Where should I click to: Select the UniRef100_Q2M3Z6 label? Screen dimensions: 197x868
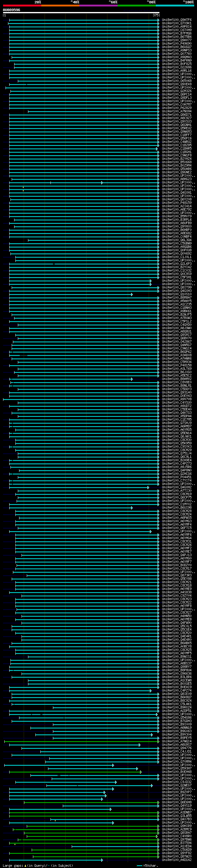coord(177,91)
